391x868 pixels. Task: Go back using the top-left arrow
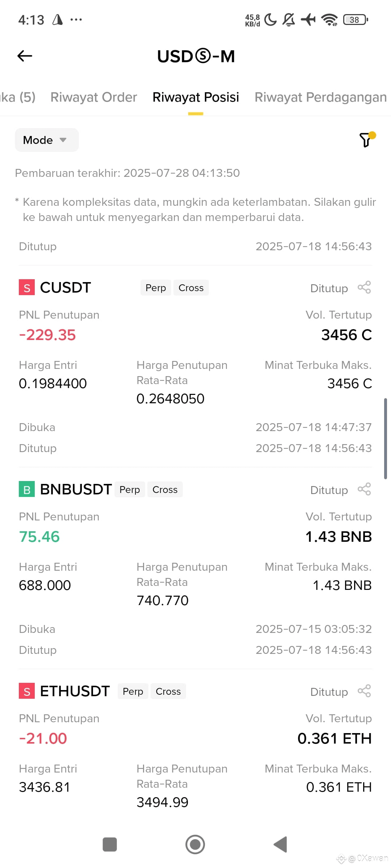point(25,56)
